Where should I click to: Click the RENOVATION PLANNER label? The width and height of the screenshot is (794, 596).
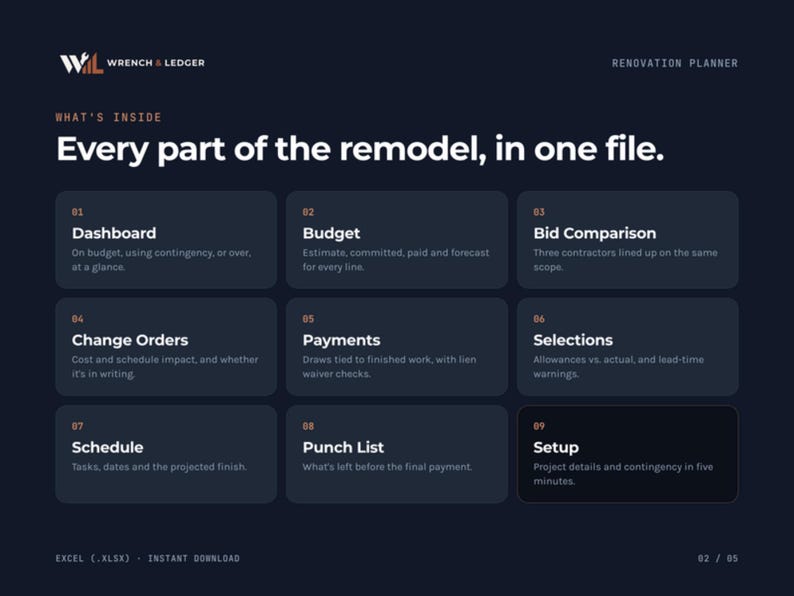674,63
